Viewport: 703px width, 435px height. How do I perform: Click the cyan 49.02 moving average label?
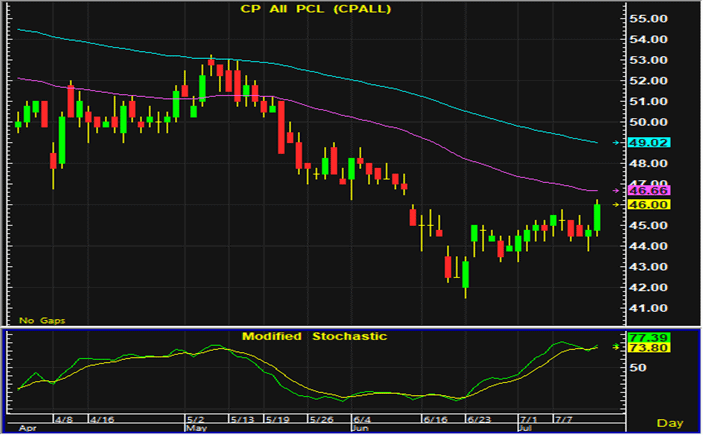(x=649, y=143)
